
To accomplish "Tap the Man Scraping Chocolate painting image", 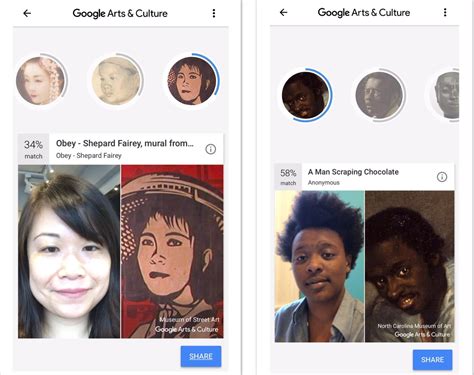I will pos(410,266).
